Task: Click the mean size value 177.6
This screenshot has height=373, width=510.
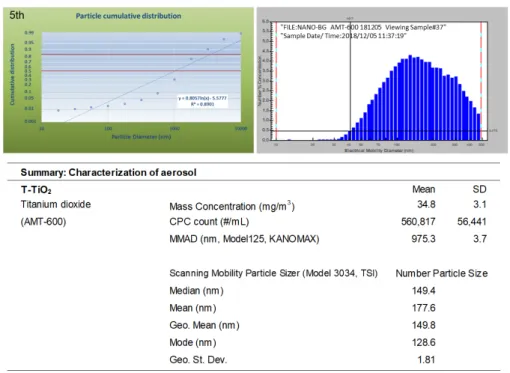Action: coord(424,308)
